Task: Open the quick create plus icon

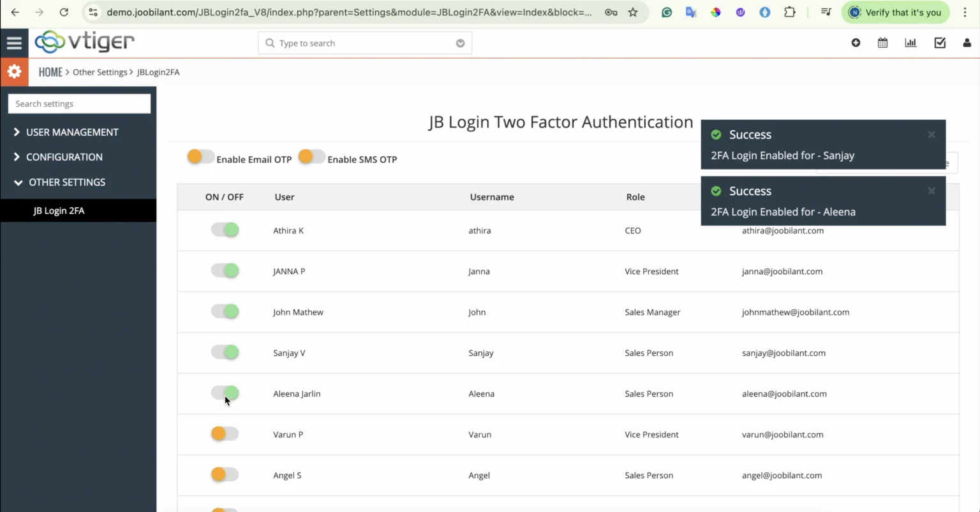Action: [856, 43]
